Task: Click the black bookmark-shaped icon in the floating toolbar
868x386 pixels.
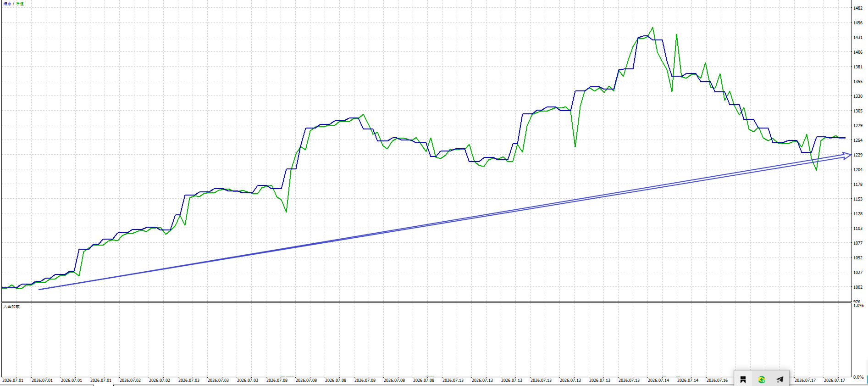Action: point(743,380)
